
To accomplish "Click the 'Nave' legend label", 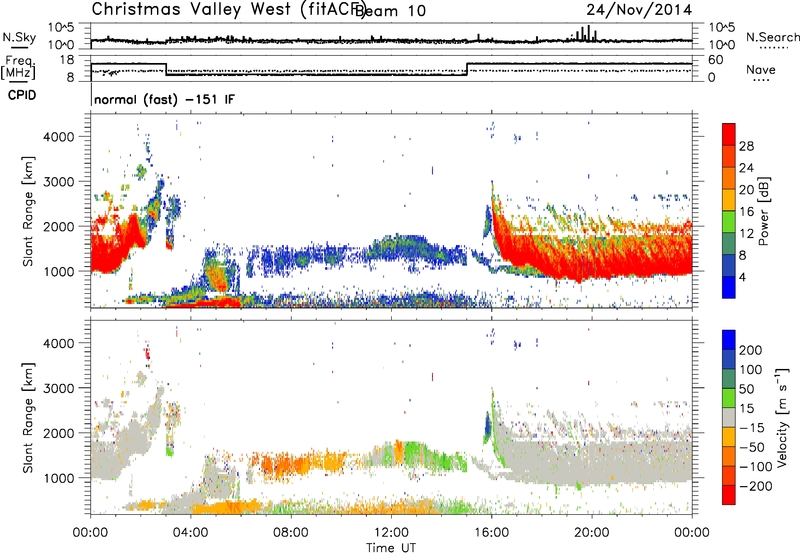I will (x=761, y=69).
